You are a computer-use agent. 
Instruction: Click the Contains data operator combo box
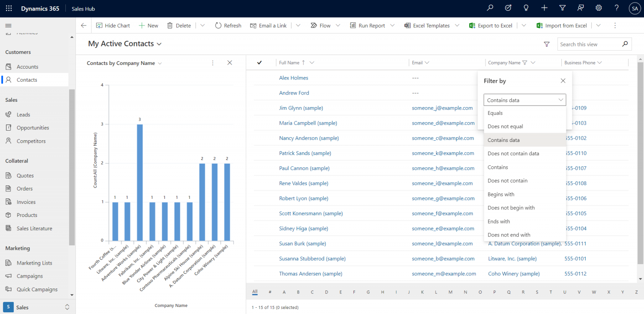coord(525,100)
